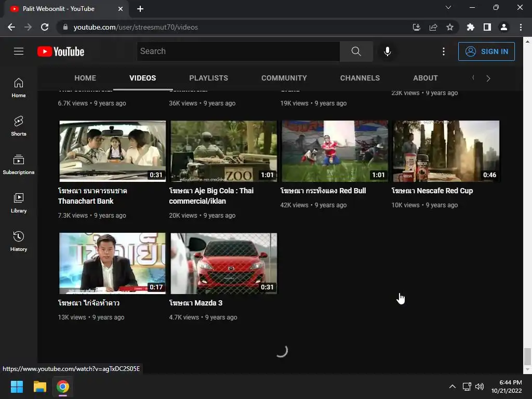
Task: Open the Red Bull ad title
Action: click(323, 191)
